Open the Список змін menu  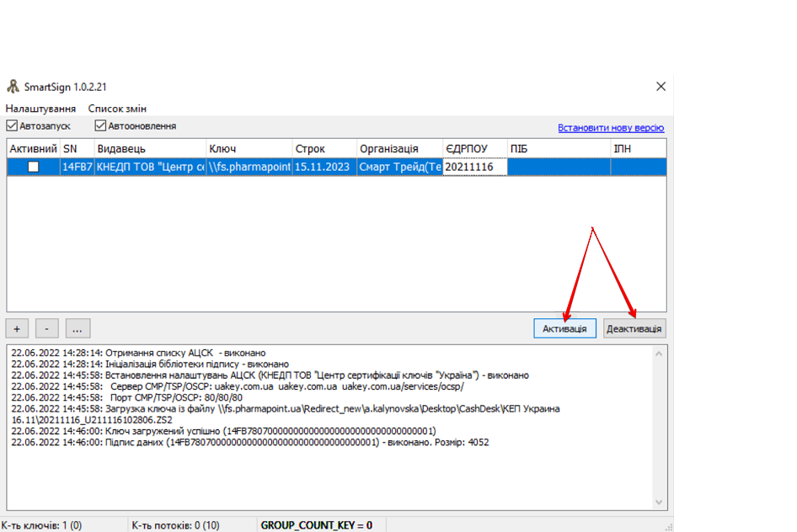(x=117, y=109)
